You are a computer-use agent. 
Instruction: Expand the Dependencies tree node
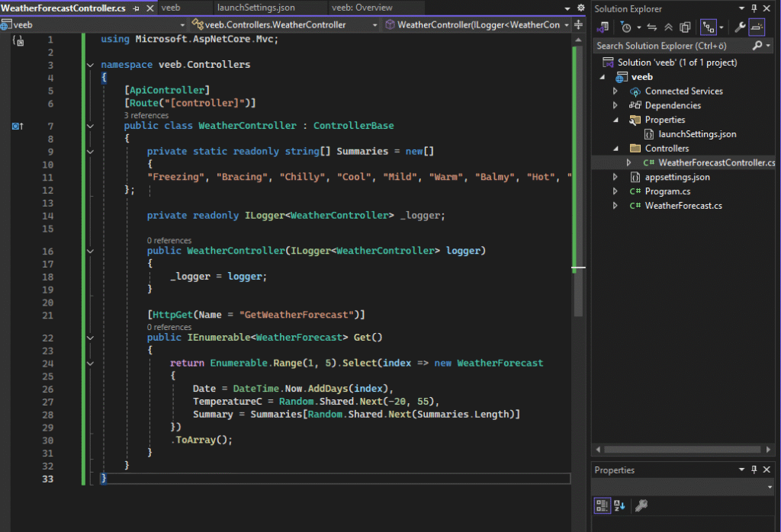point(615,105)
